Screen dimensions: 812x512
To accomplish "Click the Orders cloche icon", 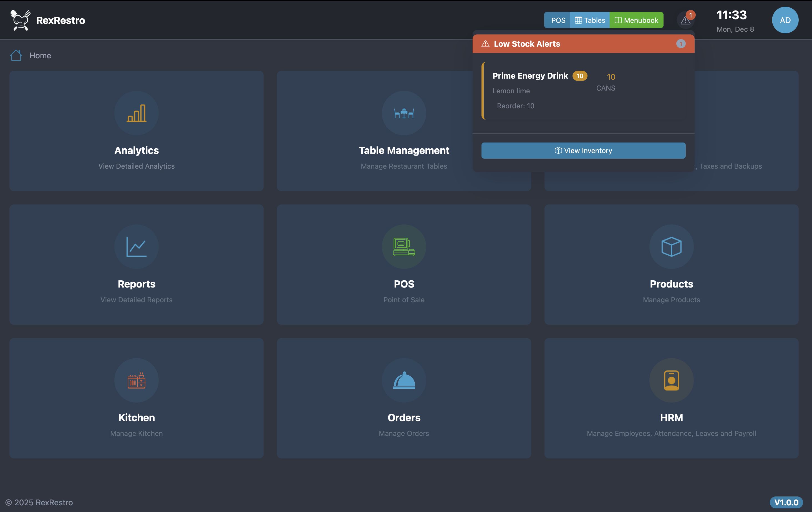I will click(x=404, y=380).
